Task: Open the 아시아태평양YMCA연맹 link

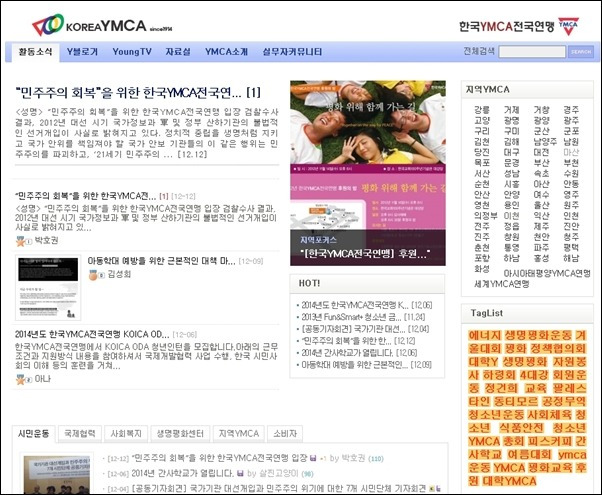Action: pos(547,273)
